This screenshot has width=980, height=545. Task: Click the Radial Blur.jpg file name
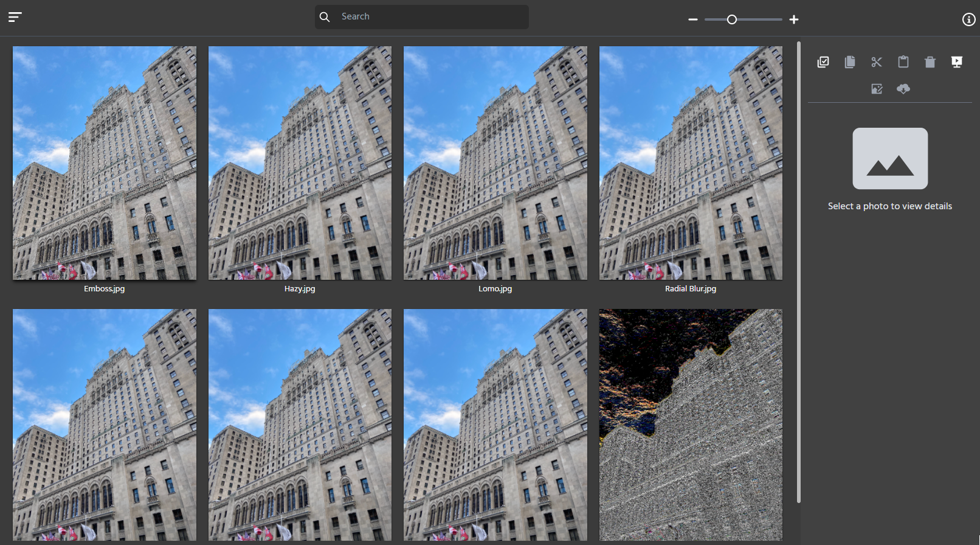[x=691, y=289]
